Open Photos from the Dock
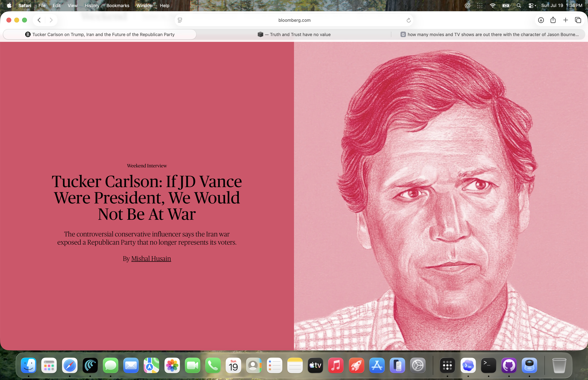The width and height of the screenshot is (588, 380). pos(172,365)
